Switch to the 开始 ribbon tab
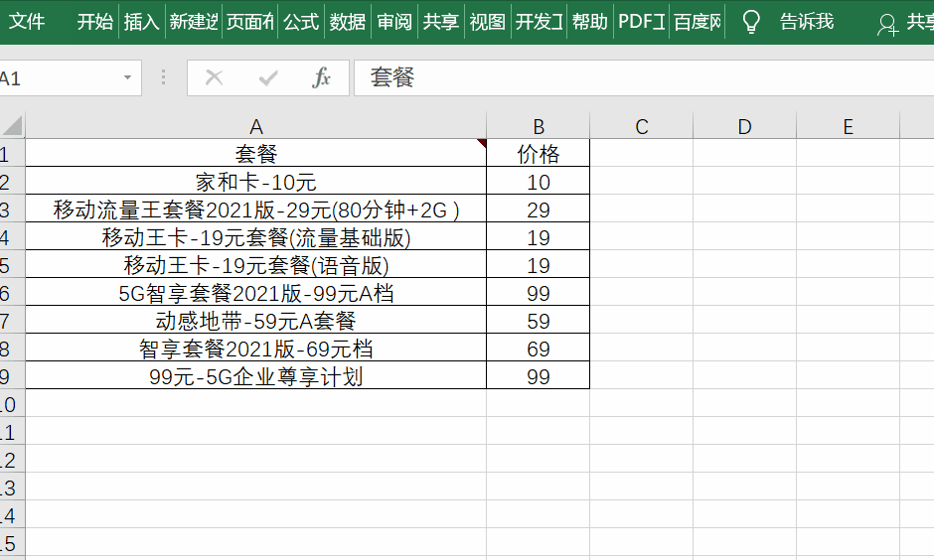Viewport: 934px width, 560px height. [94, 22]
